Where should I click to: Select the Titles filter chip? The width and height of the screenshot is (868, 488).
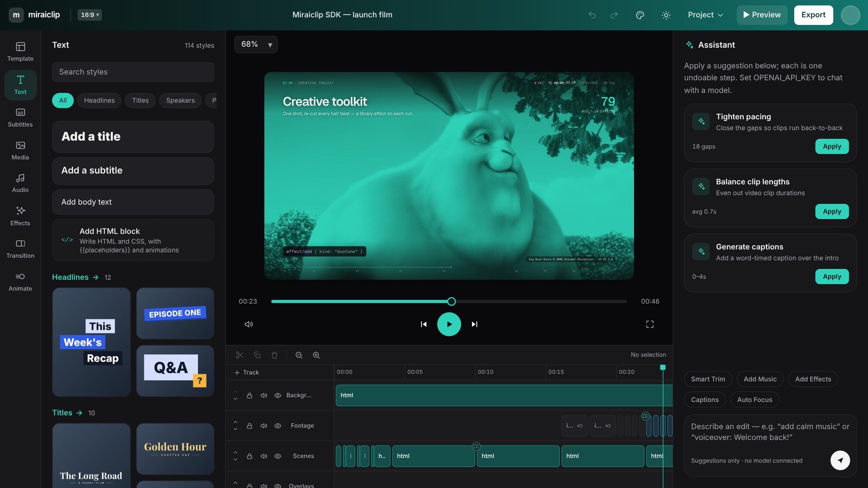coord(141,100)
